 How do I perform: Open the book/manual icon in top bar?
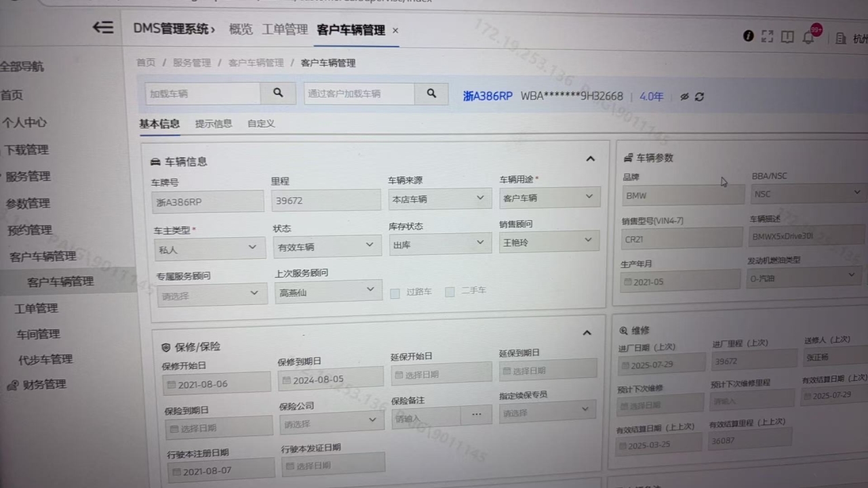(787, 37)
